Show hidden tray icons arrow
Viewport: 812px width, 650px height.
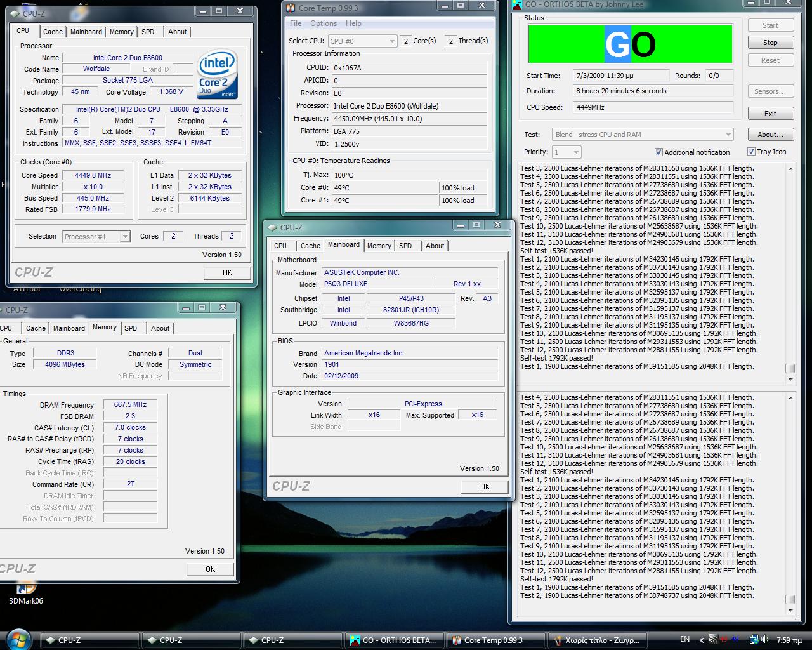click(x=702, y=640)
